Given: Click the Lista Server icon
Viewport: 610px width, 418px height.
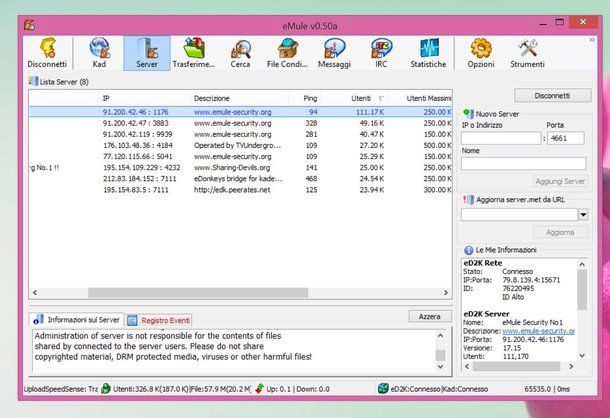Looking at the screenshot, I should (x=33, y=81).
